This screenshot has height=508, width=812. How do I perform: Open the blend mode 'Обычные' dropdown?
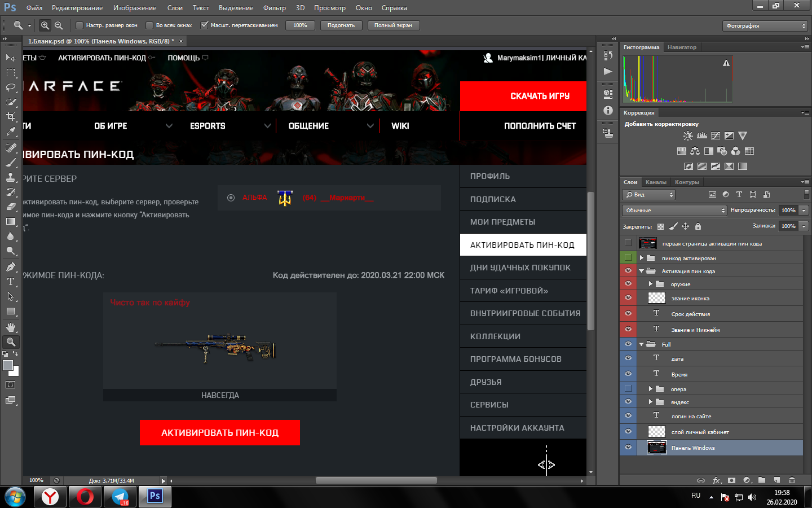[674, 211]
